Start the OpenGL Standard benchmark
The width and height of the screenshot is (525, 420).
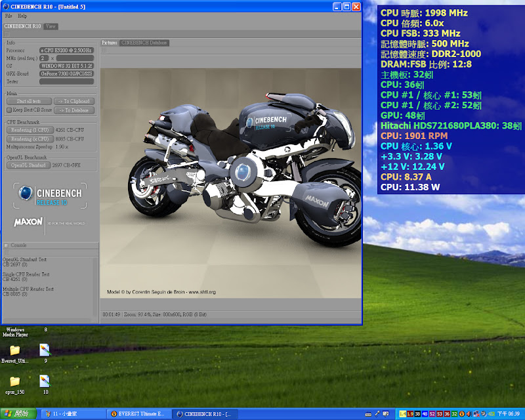(x=28, y=165)
